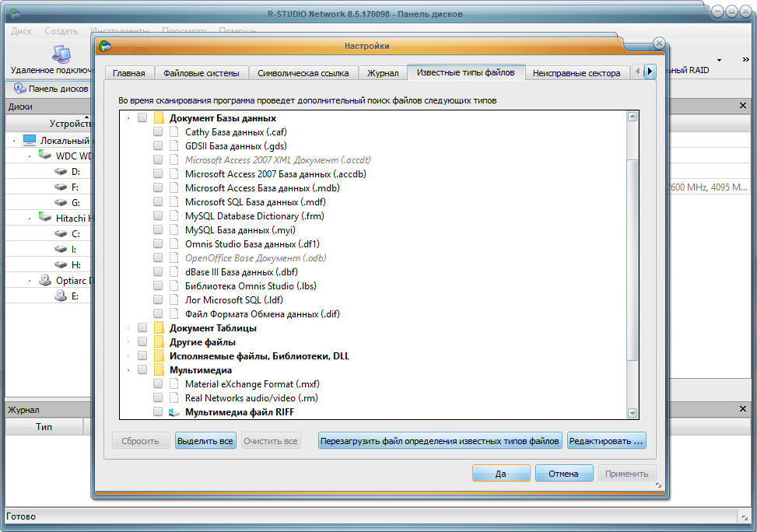The height and width of the screenshot is (532, 757).
Task: Click folder icon of Мультимедиа
Action: (159, 369)
